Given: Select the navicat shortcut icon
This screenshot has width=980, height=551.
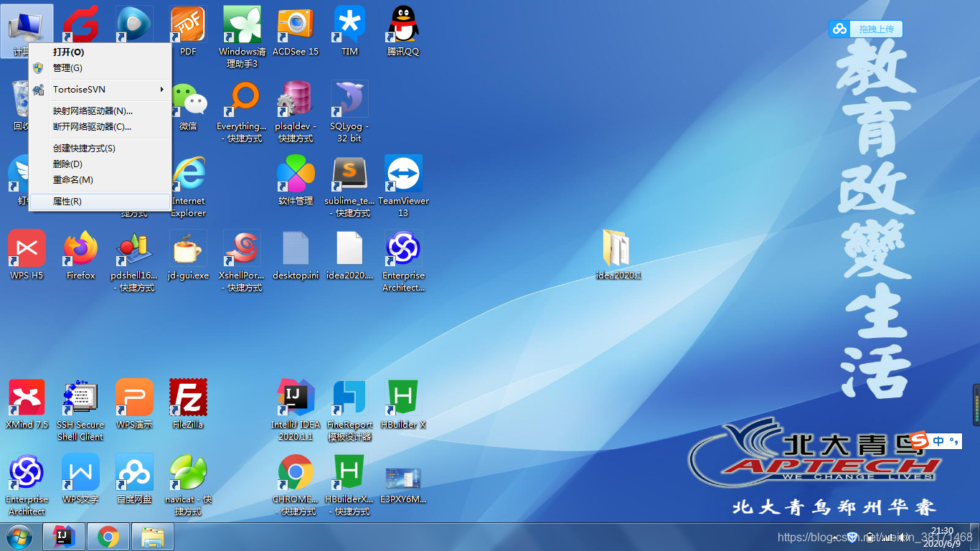Looking at the screenshot, I should tap(188, 473).
